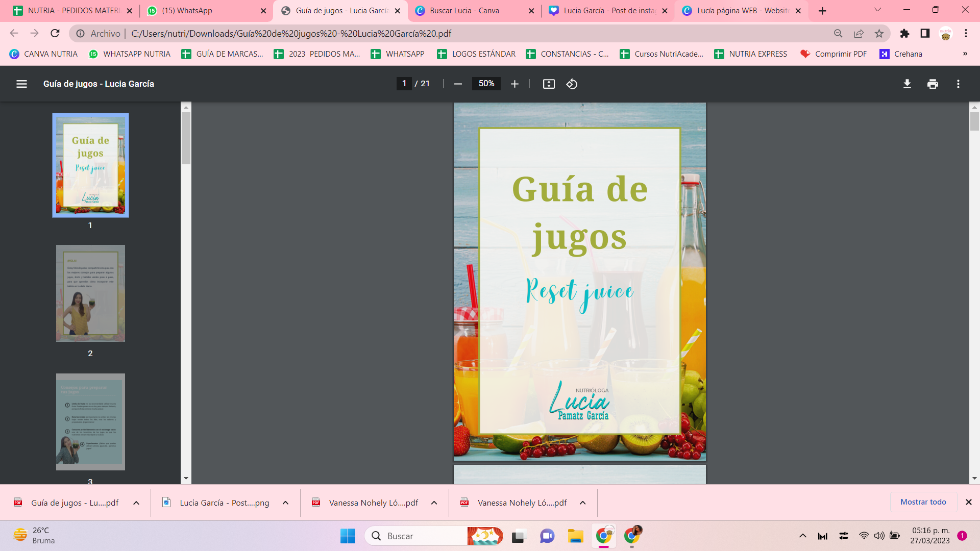Select page 2 thumbnail
The width and height of the screenshot is (980, 551).
click(90, 293)
